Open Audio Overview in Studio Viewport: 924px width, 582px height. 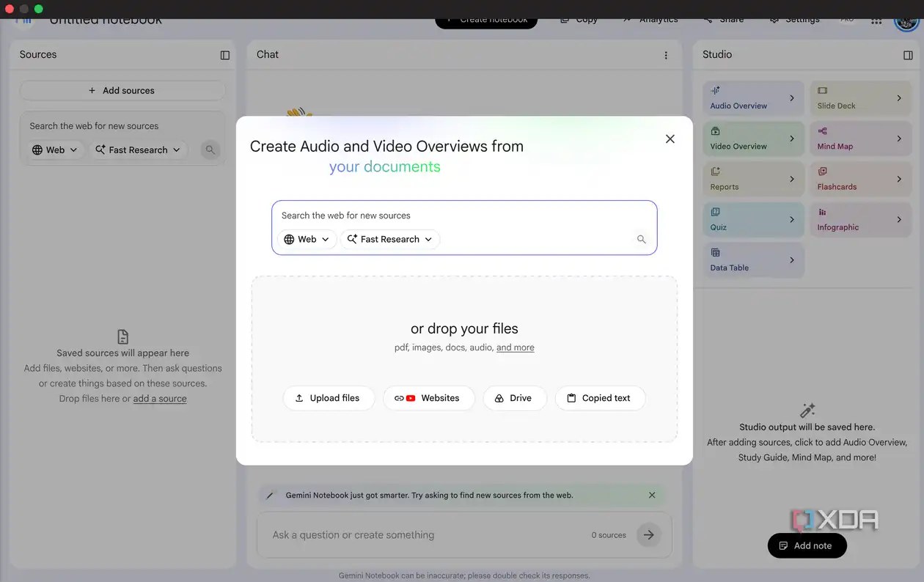point(753,97)
